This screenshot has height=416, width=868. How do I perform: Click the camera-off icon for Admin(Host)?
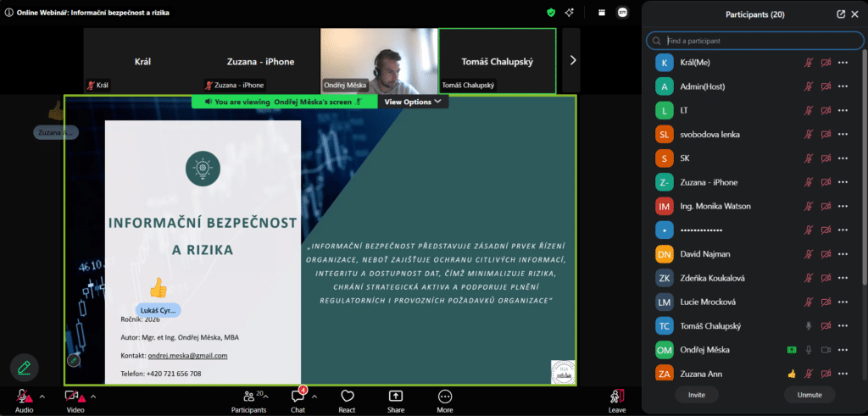tap(826, 86)
